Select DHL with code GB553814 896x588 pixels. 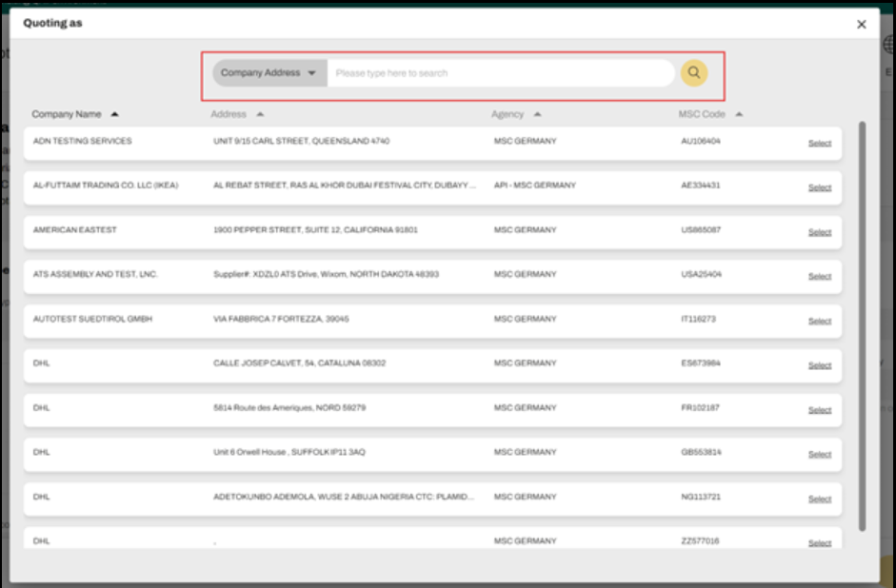(820, 455)
